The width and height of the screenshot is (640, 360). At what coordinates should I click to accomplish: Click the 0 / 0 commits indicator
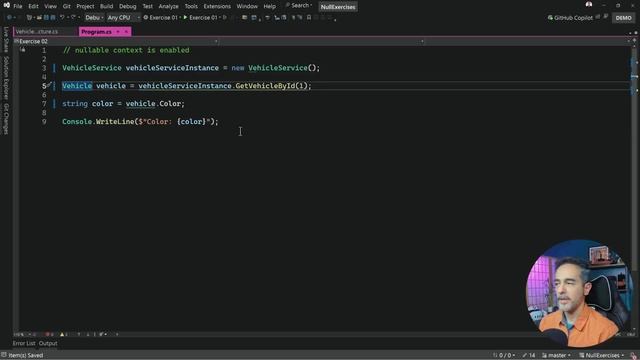504,355
